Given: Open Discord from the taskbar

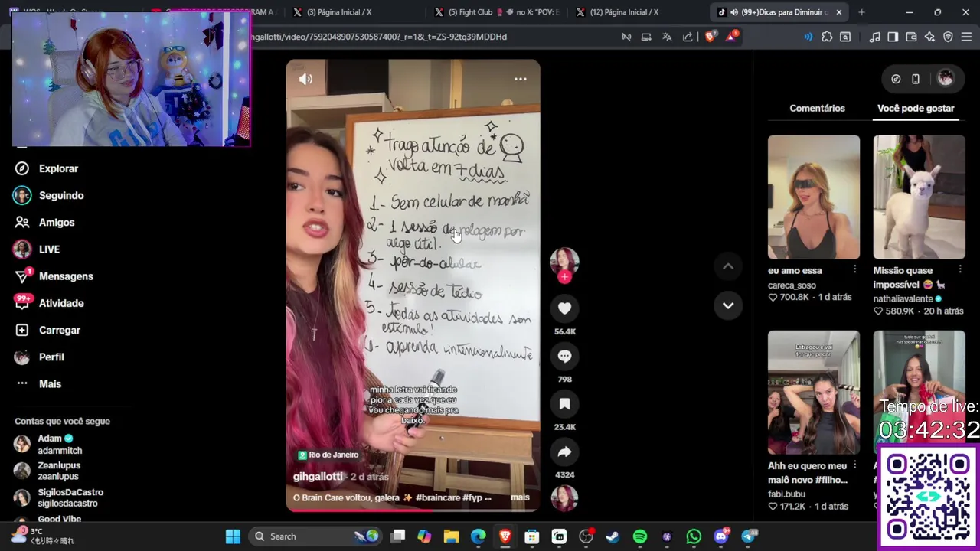Looking at the screenshot, I should 720,536.
